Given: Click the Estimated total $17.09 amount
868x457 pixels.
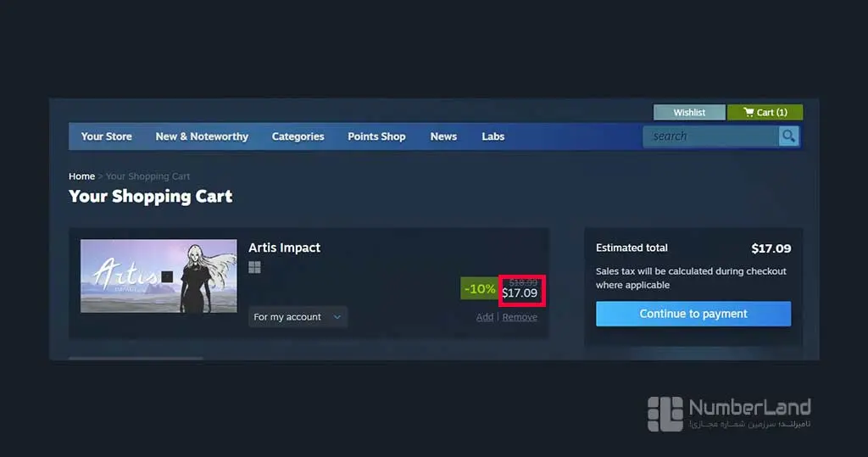Looking at the screenshot, I should click(x=771, y=248).
